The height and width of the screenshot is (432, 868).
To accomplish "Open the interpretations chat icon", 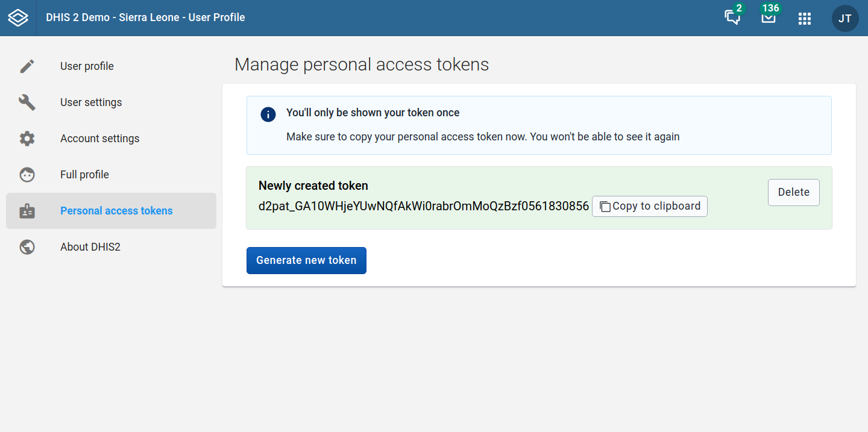I will 732,17.
